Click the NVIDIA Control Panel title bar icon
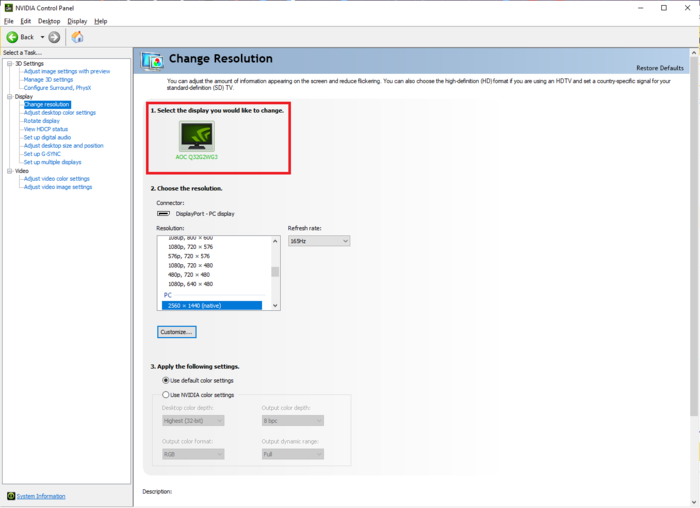 (x=8, y=8)
